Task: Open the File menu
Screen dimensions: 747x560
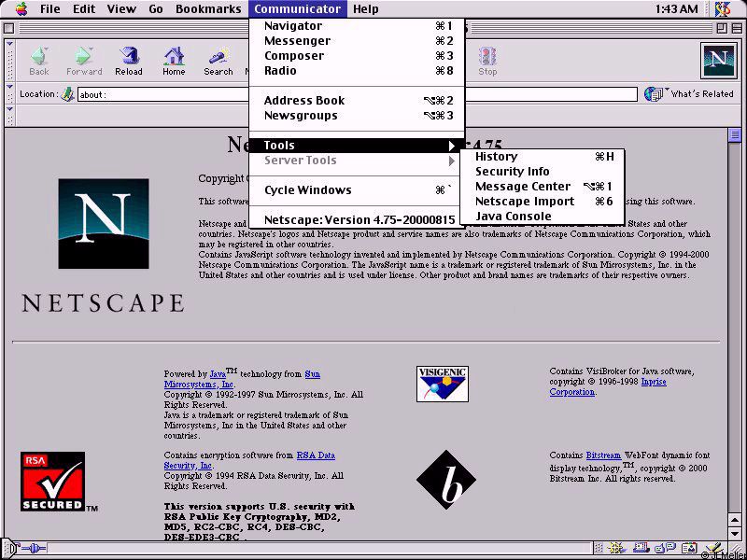Action: click(x=50, y=8)
